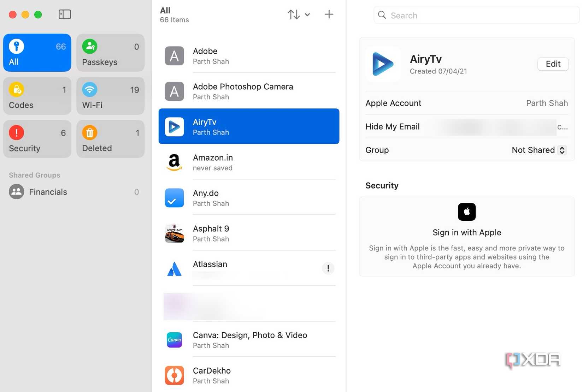
Task: Click the magnifying glass search icon
Action: (x=382, y=15)
